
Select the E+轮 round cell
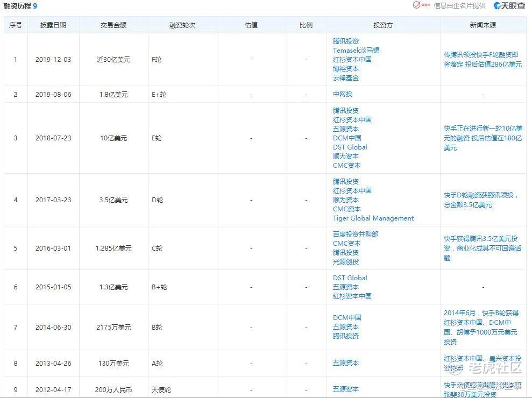[159, 94]
